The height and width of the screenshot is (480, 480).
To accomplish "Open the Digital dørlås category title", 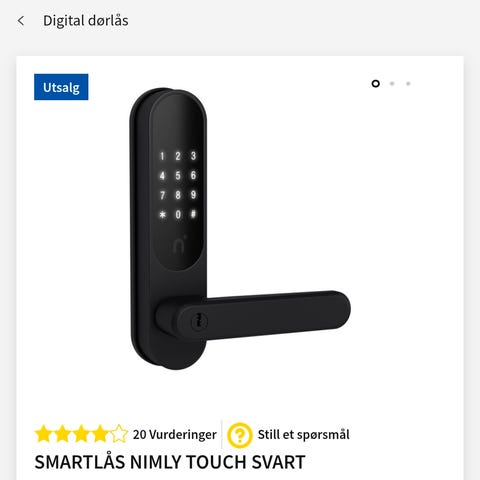I will click(86, 21).
